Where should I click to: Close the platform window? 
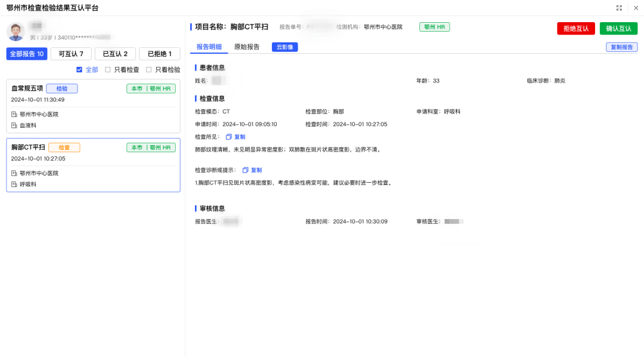click(x=636, y=8)
